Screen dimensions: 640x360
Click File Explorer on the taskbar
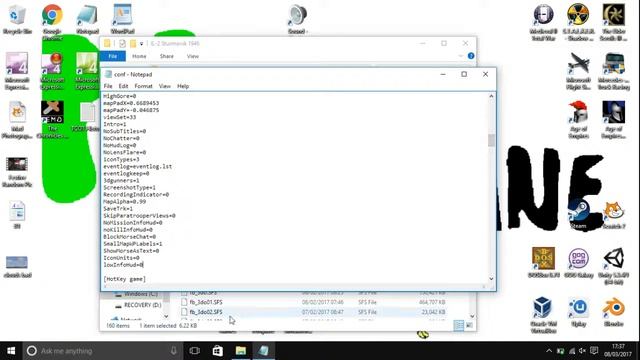click(x=241, y=351)
